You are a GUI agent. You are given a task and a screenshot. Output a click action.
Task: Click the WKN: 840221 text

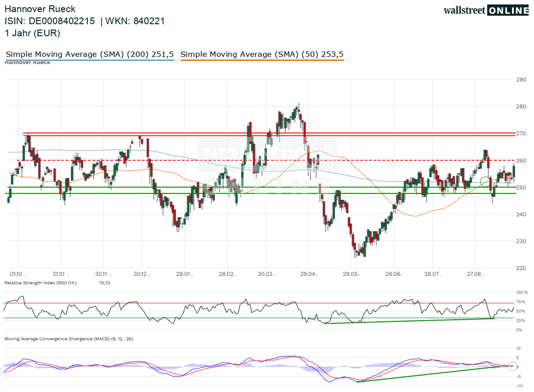click(134, 21)
